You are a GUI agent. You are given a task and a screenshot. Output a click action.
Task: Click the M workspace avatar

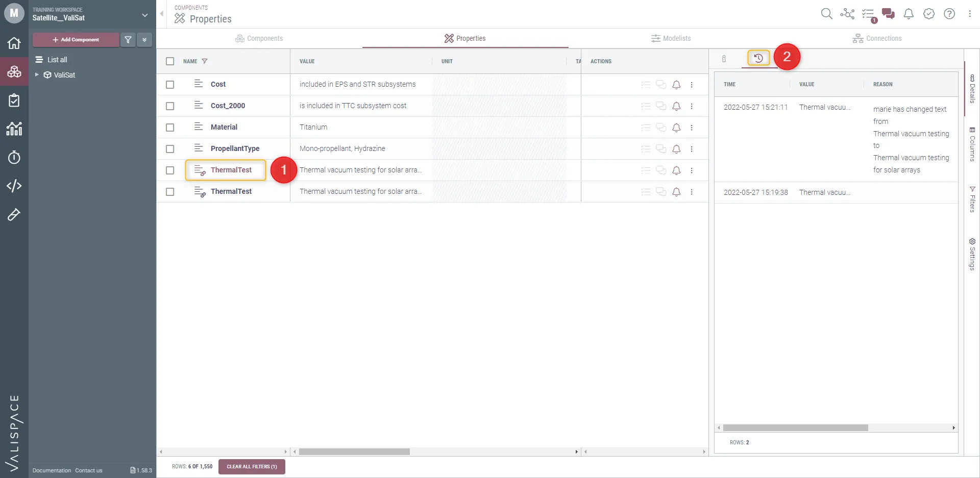tap(14, 13)
